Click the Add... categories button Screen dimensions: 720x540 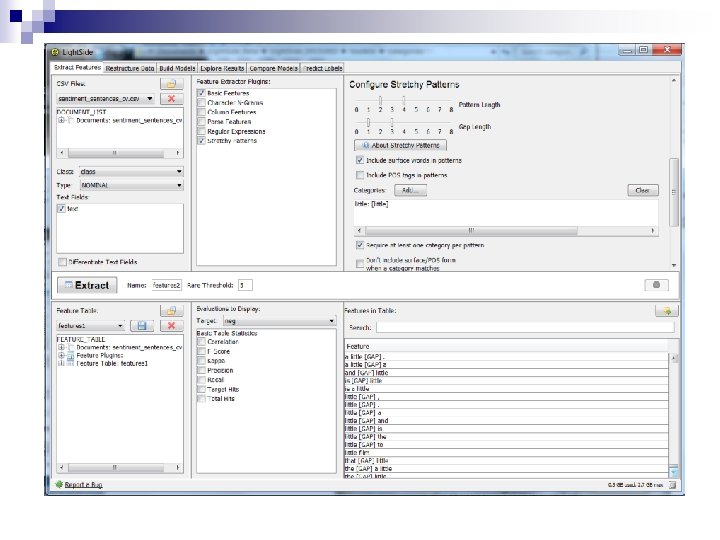(x=411, y=190)
